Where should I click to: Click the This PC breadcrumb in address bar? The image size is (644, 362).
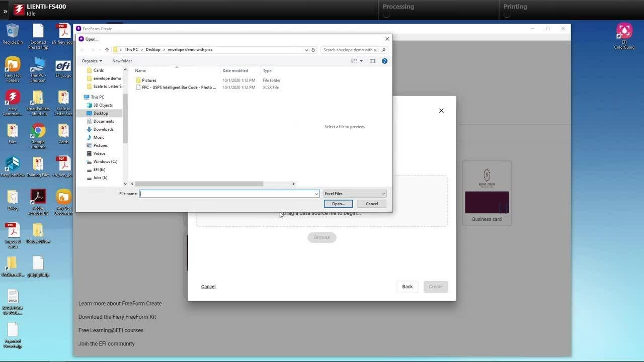point(131,50)
